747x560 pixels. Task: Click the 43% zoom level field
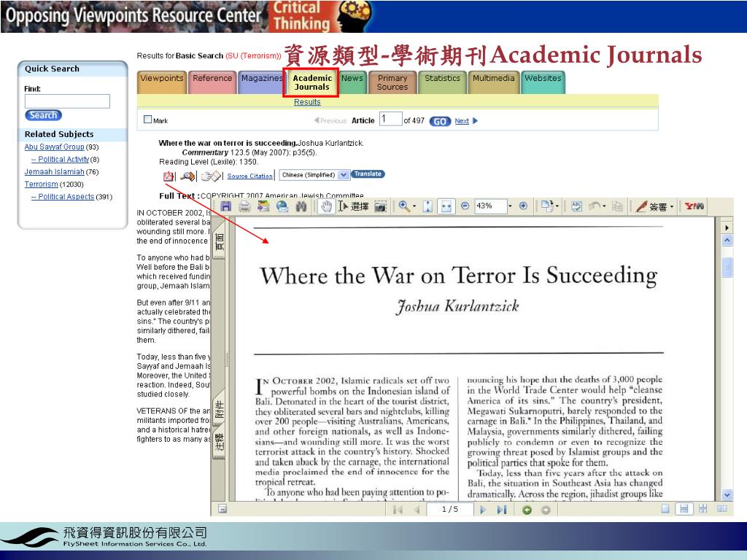click(x=490, y=206)
